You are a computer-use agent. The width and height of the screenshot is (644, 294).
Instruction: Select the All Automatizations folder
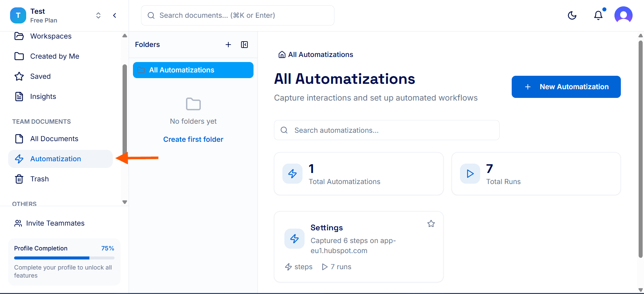193,70
